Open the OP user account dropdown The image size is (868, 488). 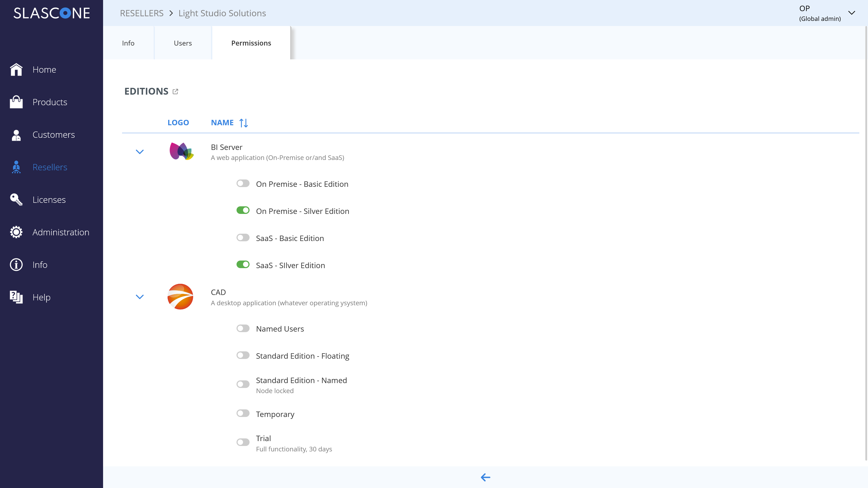852,13
